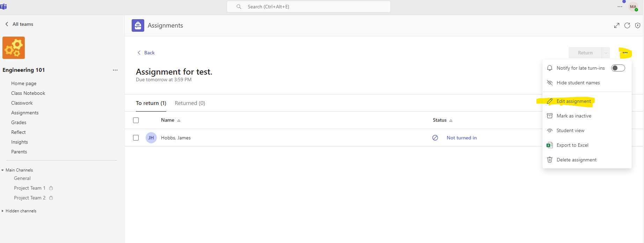Image resolution: width=644 pixels, height=243 pixels.
Task: Click the Student view eye icon
Action: (550, 130)
